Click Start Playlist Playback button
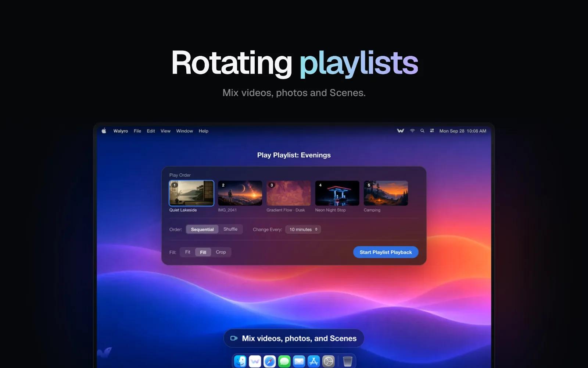 click(386, 252)
